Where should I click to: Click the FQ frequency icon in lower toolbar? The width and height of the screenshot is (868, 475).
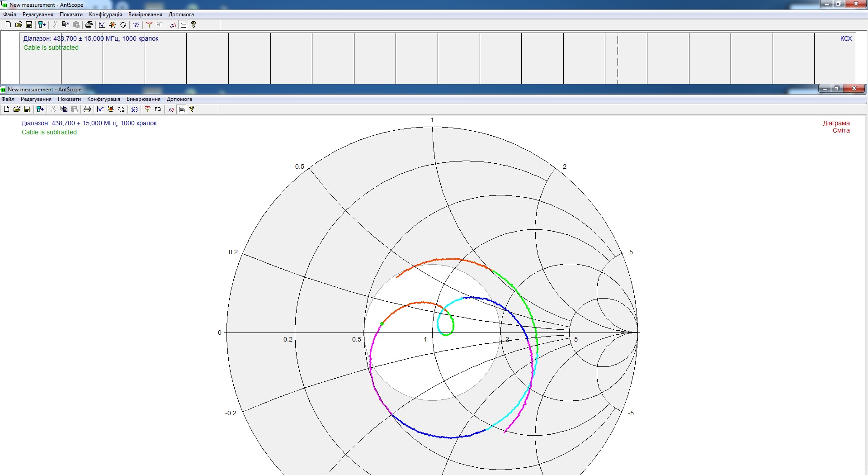point(158,109)
